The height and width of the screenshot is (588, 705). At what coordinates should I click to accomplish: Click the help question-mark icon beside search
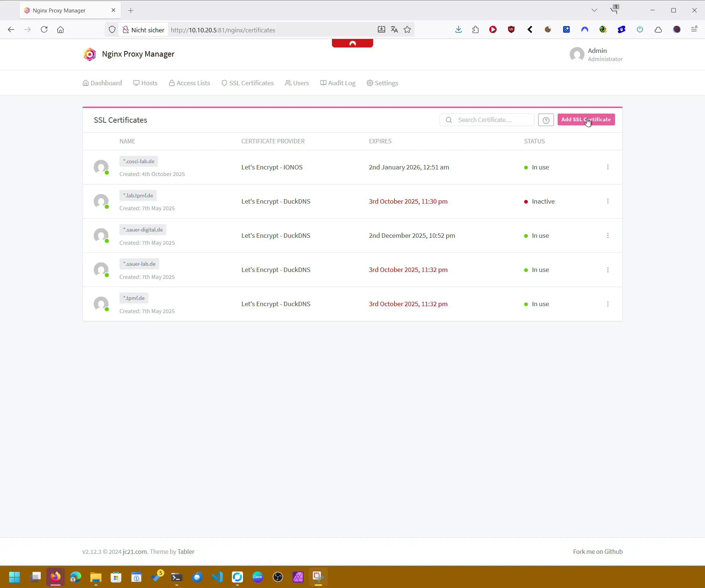[545, 120]
